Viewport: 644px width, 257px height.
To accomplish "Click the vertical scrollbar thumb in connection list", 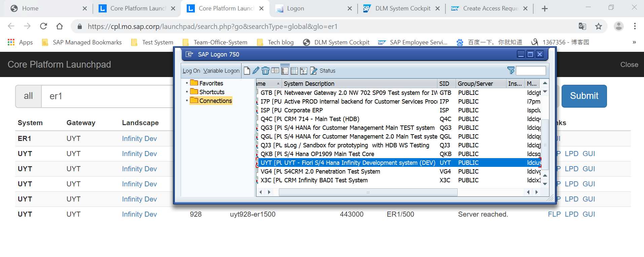I will [545, 145].
